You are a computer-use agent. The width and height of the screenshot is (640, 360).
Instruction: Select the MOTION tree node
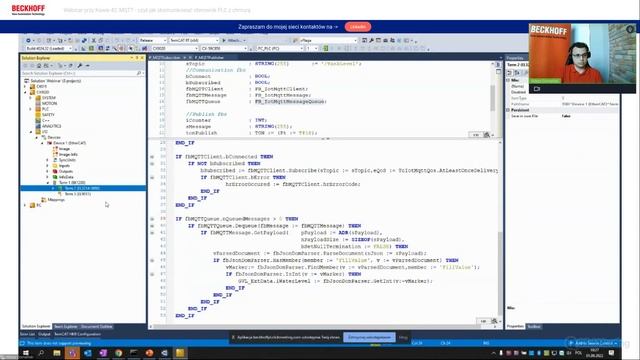click(49, 104)
